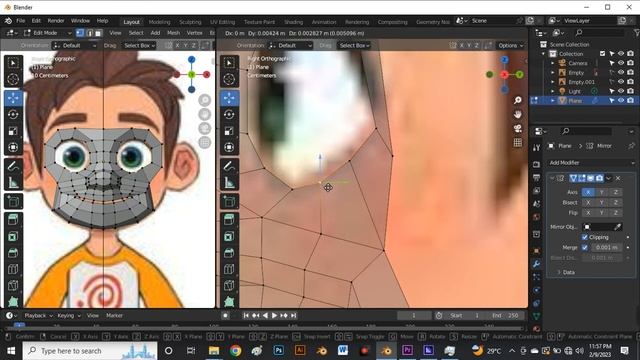Select the Rotate tool in left viewport
This screenshot has width=640, height=360.
click(x=13, y=115)
